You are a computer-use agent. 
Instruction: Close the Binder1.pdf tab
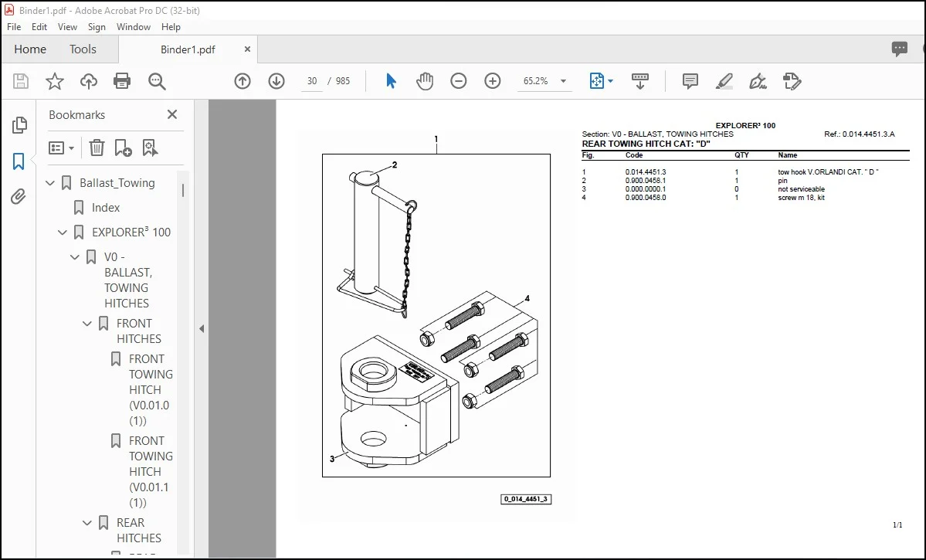click(x=247, y=49)
